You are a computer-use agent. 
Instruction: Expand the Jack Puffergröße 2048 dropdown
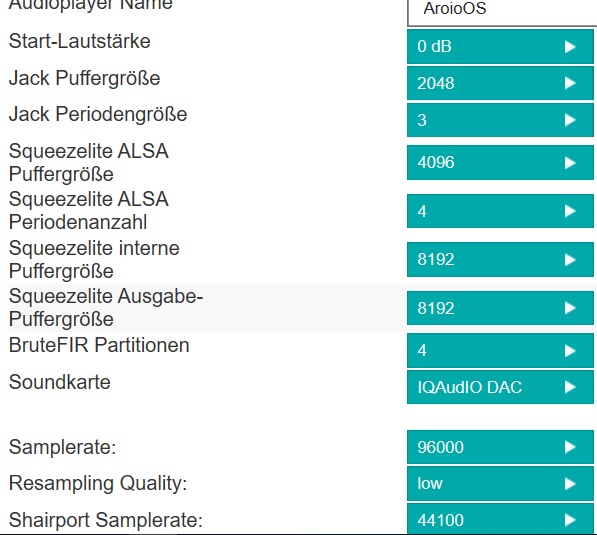[500, 83]
